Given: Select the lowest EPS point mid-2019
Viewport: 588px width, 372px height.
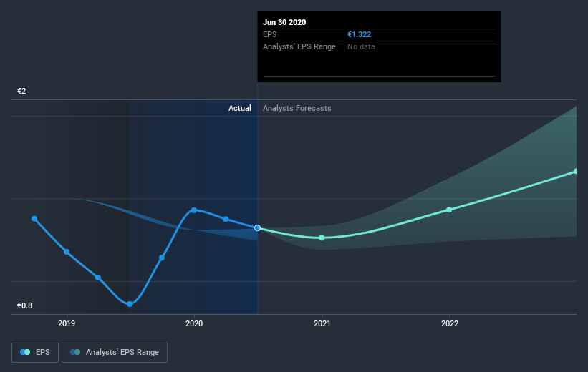Looking at the screenshot, I should 130,304.
